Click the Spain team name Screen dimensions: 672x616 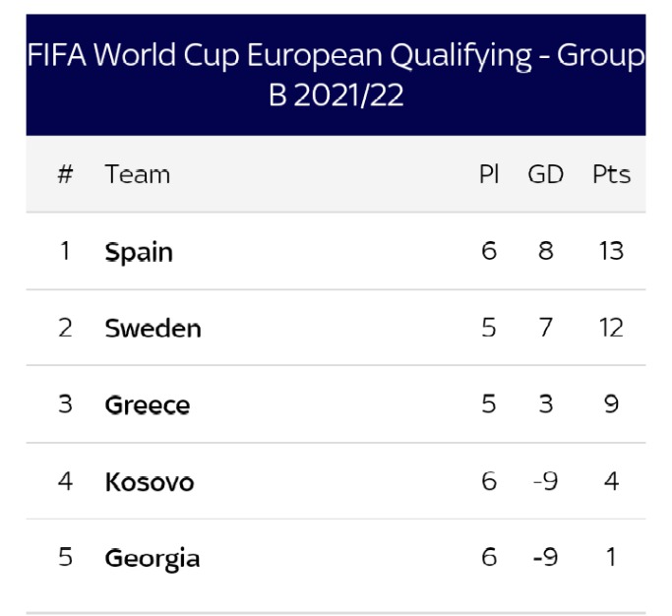pos(139,252)
